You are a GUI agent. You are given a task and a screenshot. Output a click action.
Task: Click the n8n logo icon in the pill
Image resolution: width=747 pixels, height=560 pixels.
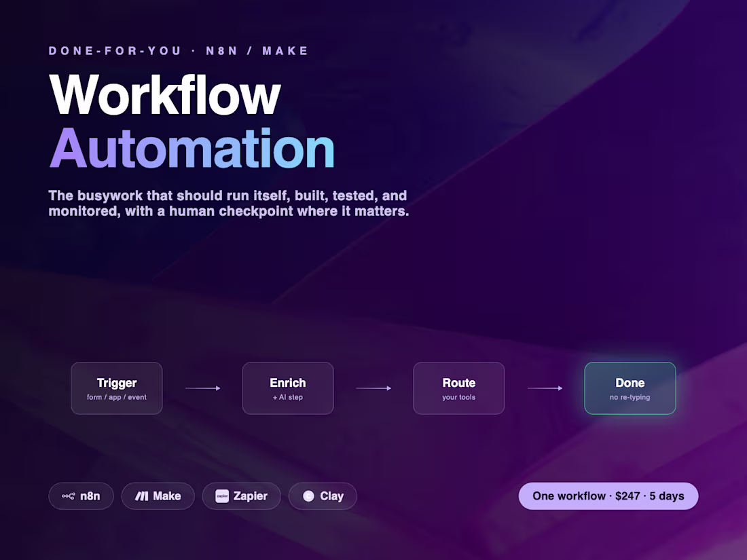click(x=68, y=496)
